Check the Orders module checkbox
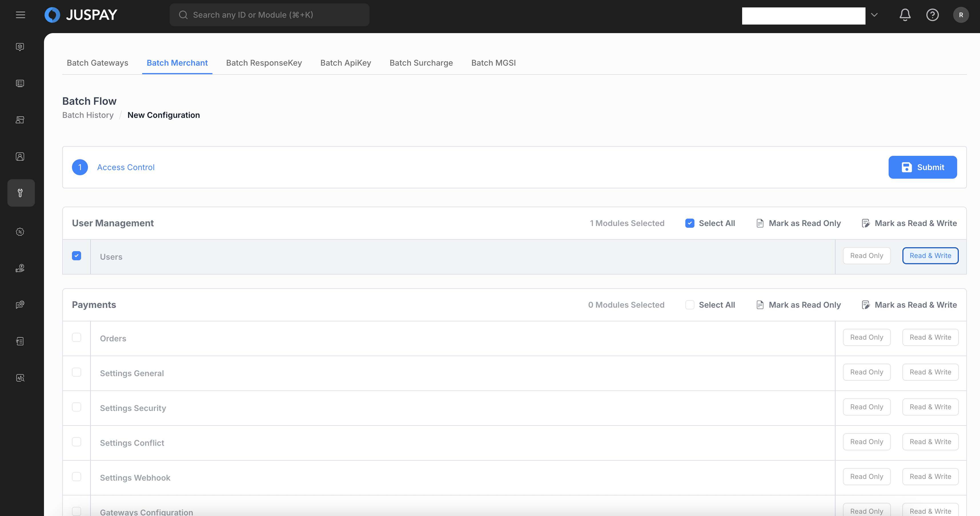 [77, 337]
